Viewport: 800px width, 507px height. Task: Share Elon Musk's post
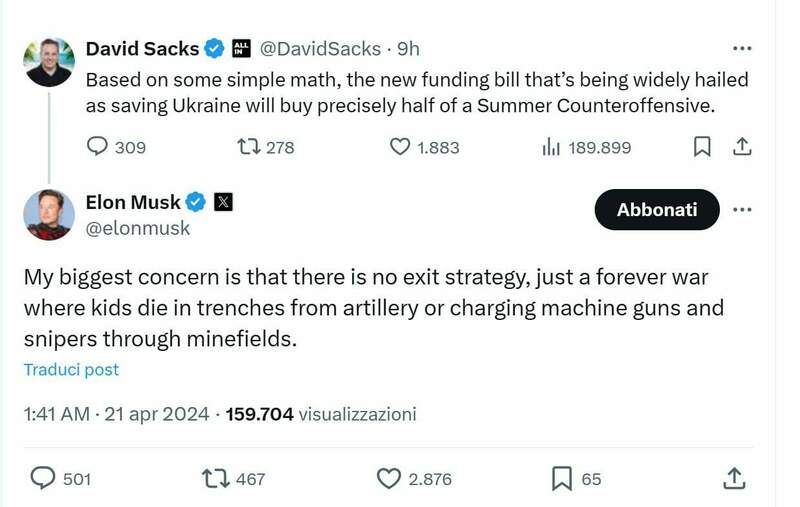pos(734,479)
